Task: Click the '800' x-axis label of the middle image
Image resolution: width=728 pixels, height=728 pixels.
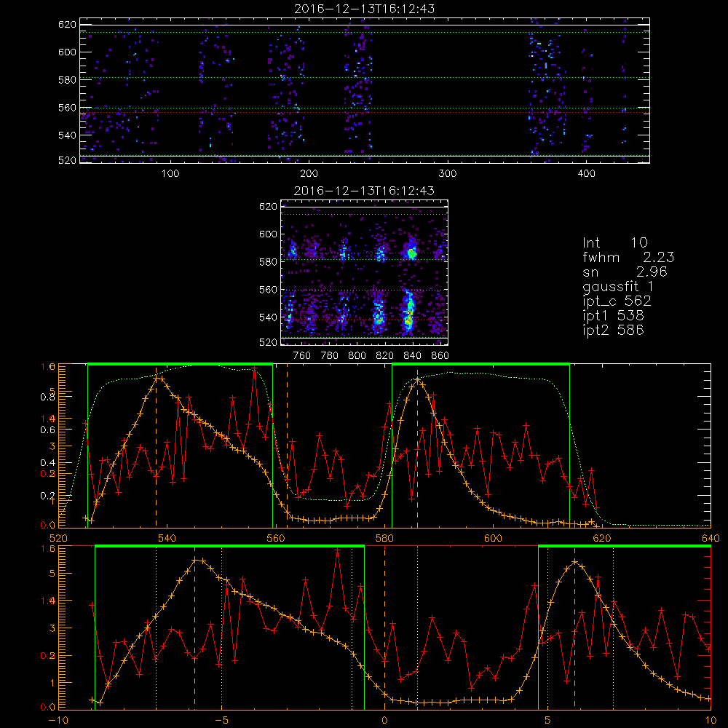Action: [x=357, y=356]
